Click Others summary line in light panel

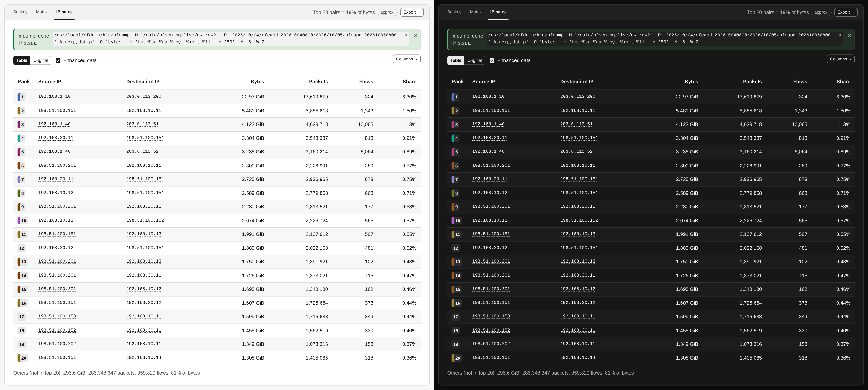click(107, 373)
